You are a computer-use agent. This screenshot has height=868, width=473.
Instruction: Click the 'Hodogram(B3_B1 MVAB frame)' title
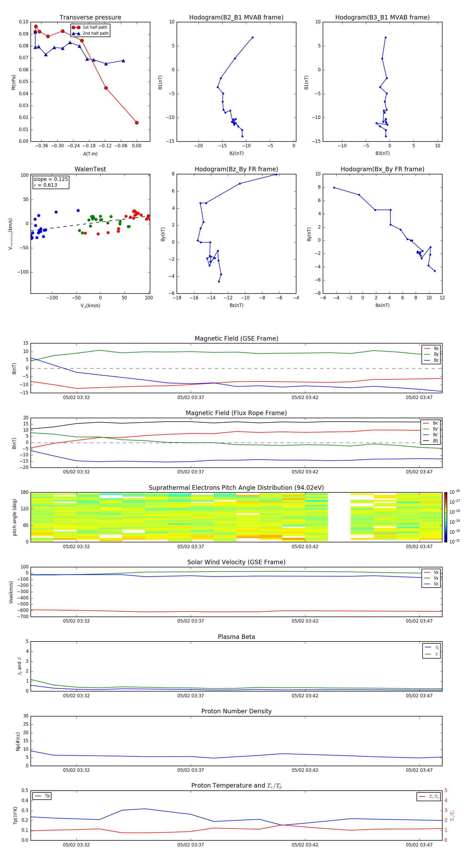[x=382, y=18]
